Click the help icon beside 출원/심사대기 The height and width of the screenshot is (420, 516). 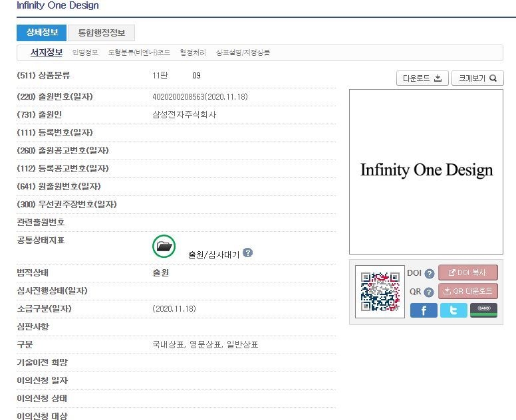click(x=247, y=253)
